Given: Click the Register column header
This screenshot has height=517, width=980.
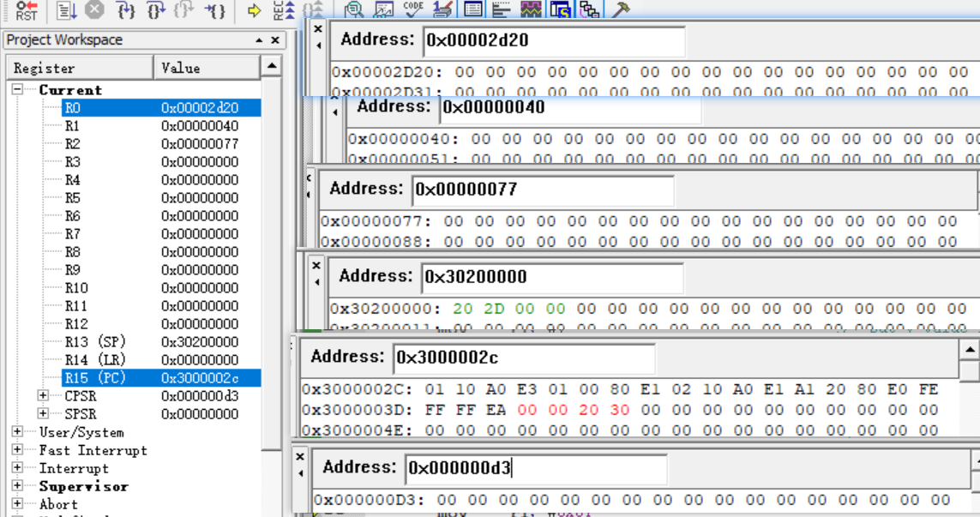Looking at the screenshot, I should click(x=80, y=68).
